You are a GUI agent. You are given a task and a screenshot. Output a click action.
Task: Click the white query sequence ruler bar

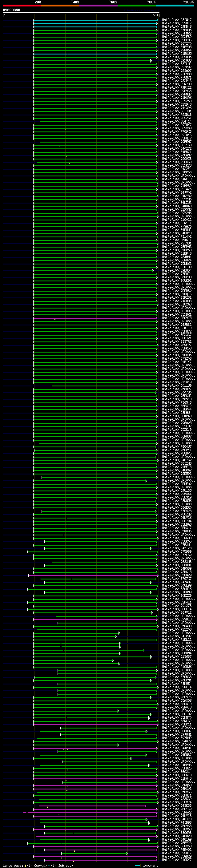point(81,12)
